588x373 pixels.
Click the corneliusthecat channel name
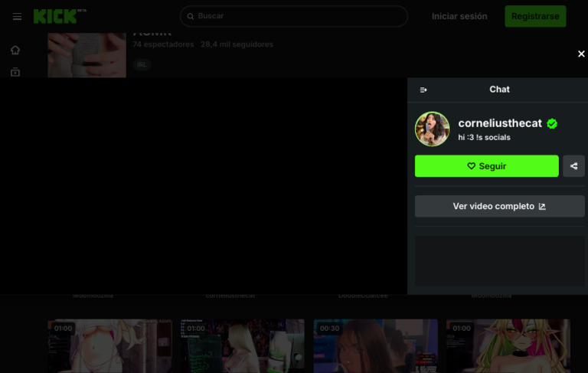point(500,123)
